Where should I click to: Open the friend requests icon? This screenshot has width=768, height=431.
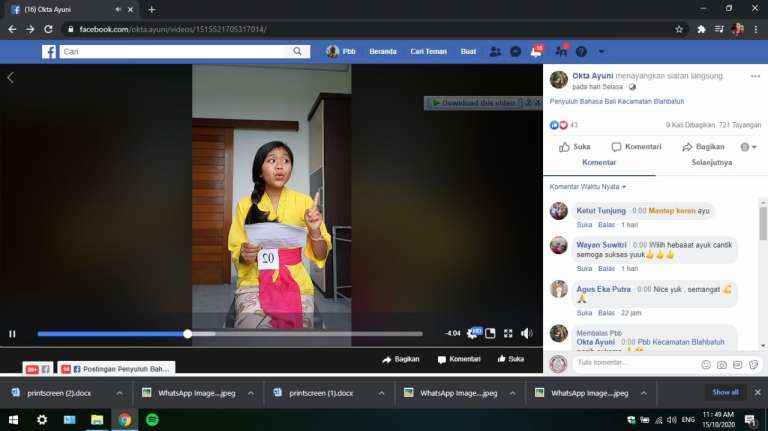click(495, 51)
